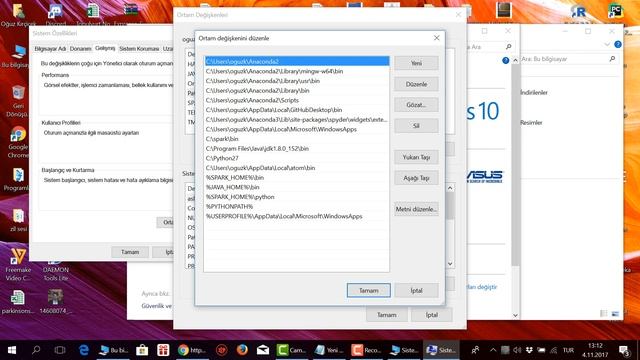Viewport: 640px width, 360px height.
Task: Open Recycle Bin desktop icon
Action: 18,101
